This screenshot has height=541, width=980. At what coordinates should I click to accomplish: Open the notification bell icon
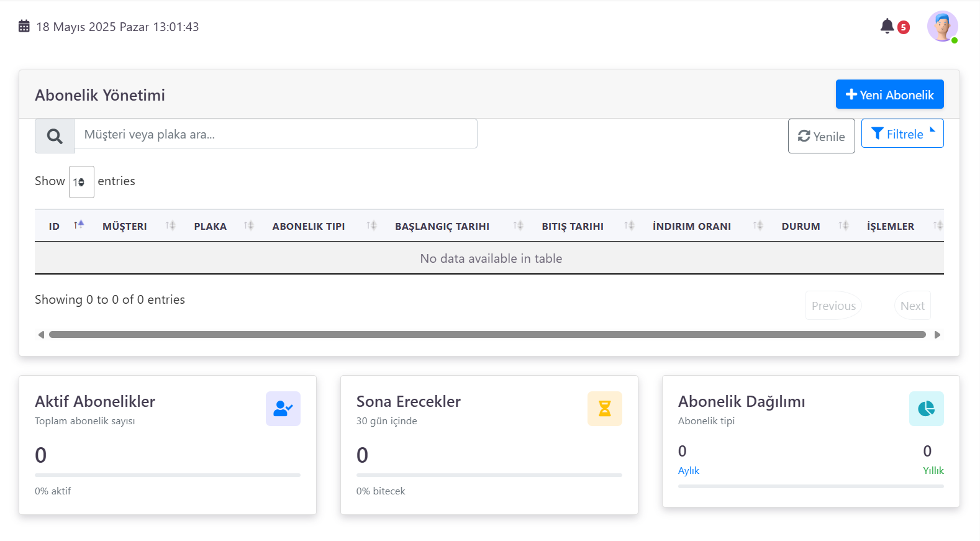point(887,26)
